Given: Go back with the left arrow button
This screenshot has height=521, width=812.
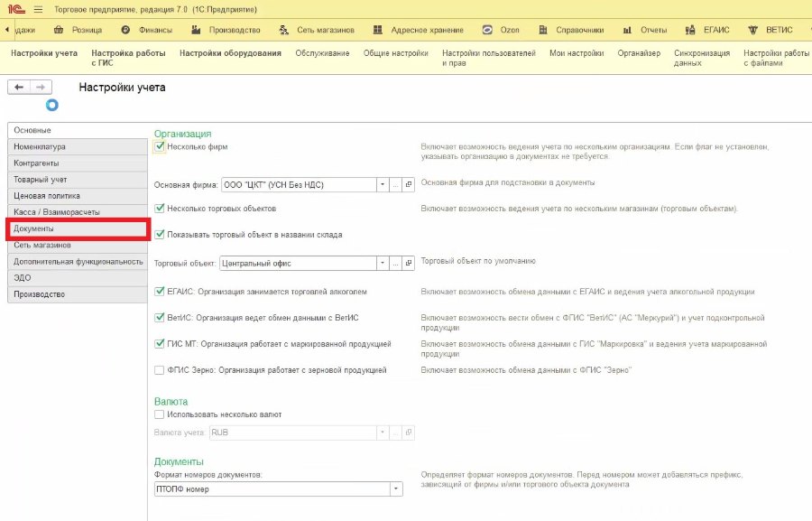Looking at the screenshot, I should 19,87.
